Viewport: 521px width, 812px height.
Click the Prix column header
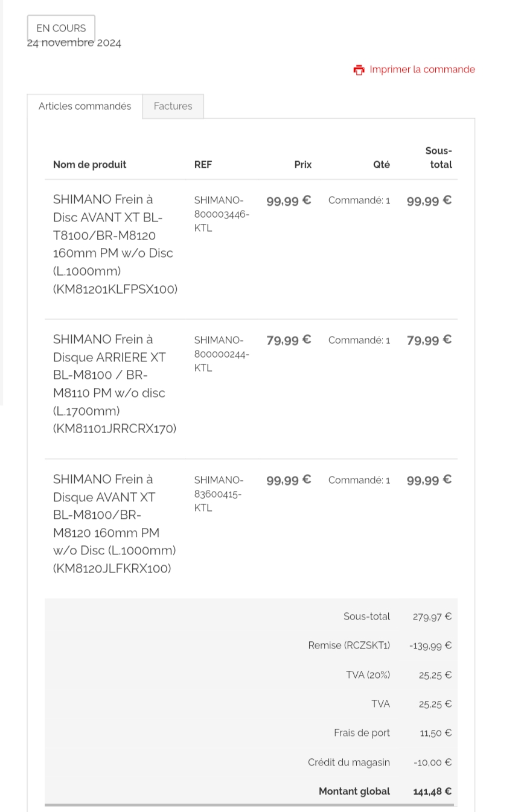(x=302, y=165)
